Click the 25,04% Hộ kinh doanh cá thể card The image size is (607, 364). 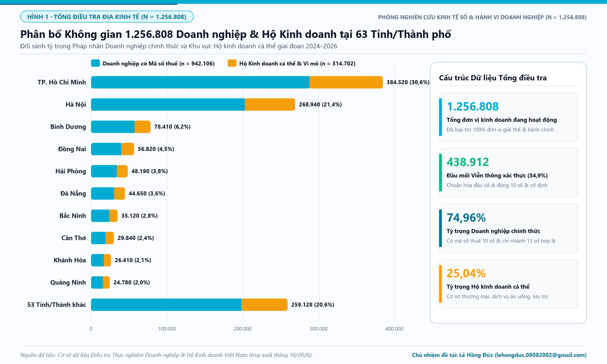pos(508,284)
